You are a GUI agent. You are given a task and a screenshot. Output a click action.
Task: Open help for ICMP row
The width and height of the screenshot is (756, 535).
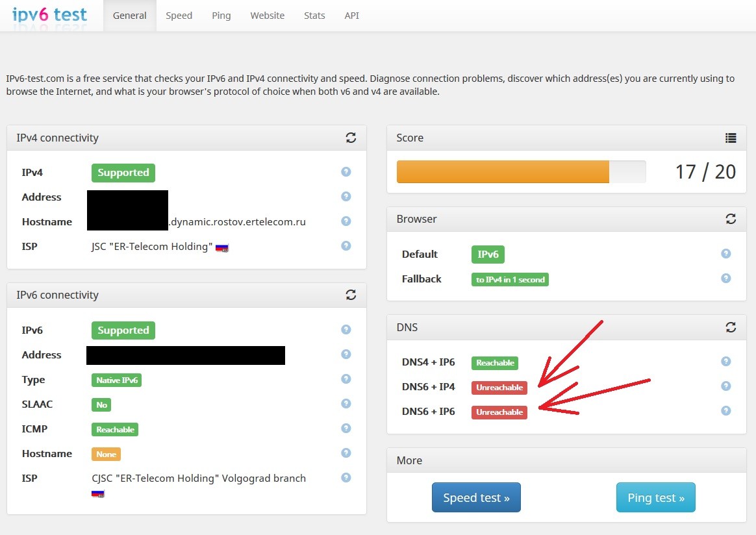[x=346, y=428]
